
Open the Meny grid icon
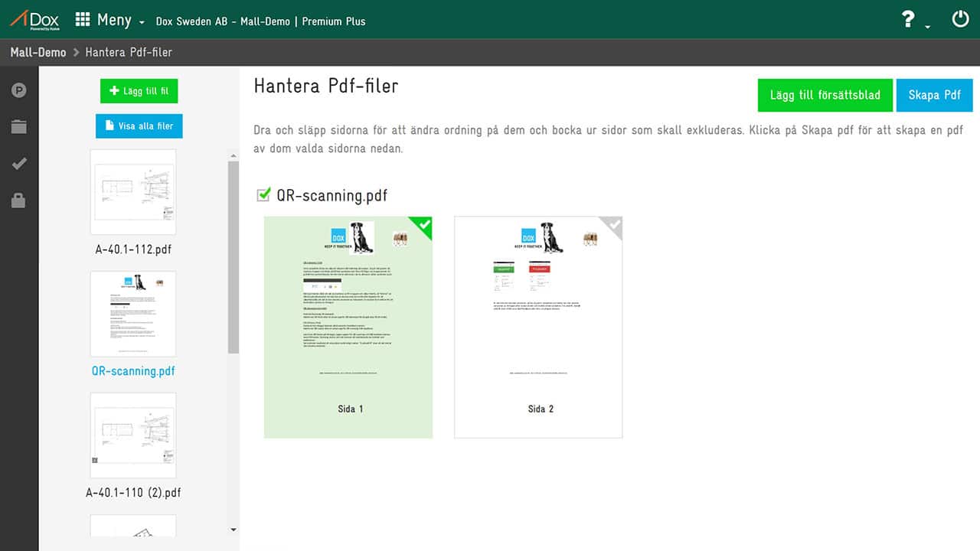tap(83, 20)
